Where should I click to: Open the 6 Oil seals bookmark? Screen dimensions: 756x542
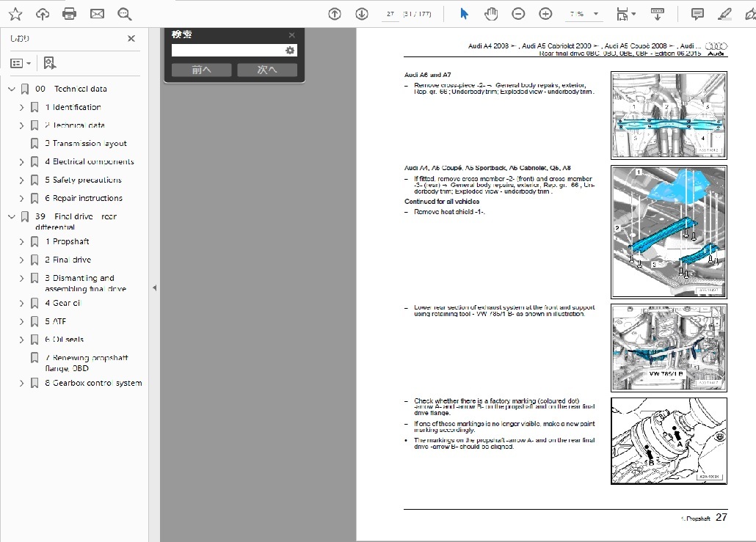click(x=64, y=340)
